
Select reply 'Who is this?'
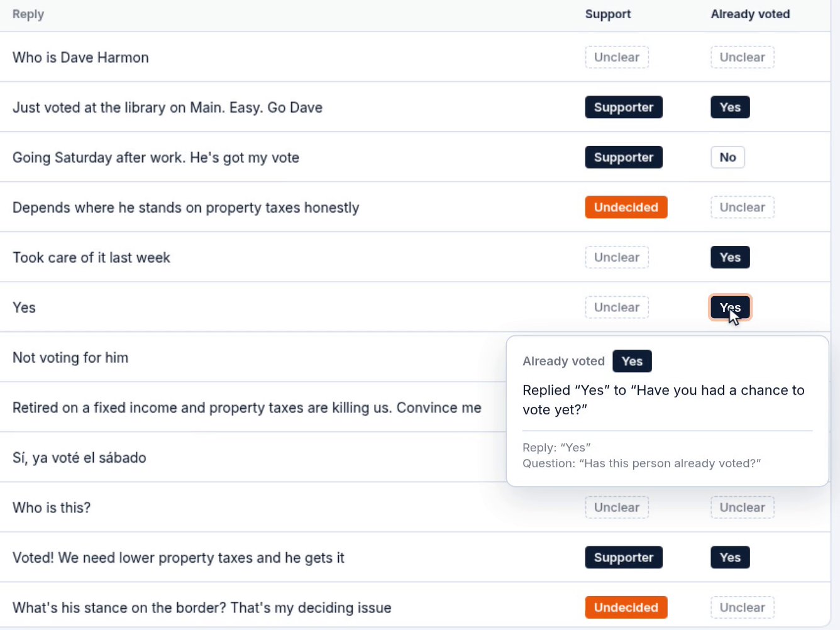(52, 507)
